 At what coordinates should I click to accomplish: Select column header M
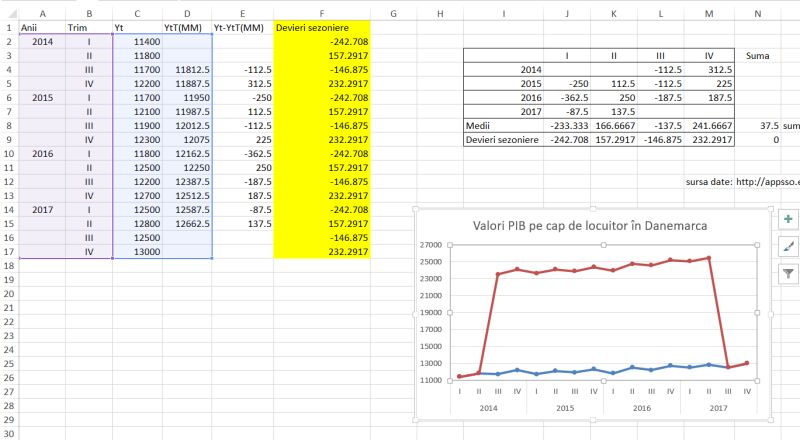pyautogui.click(x=709, y=14)
